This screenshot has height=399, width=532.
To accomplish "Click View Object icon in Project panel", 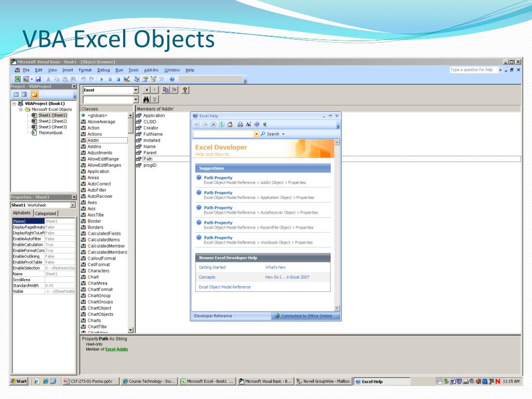I will [x=24, y=95].
